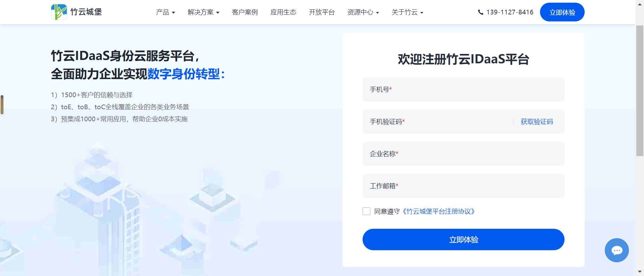Focus the 手机号 input field
The height and width of the screenshot is (276, 644).
[463, 89]
